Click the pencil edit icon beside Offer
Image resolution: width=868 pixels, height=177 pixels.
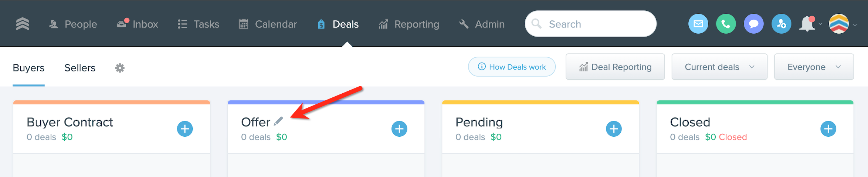[x=278, y=121]
